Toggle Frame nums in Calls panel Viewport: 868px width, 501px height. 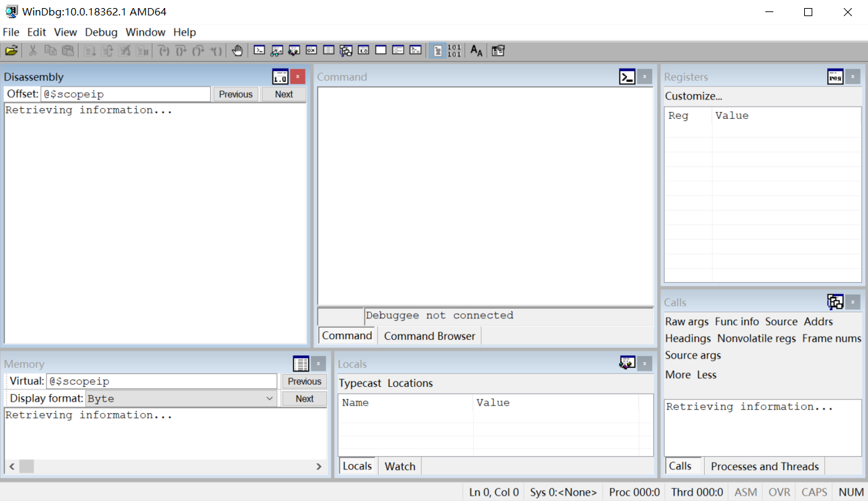[x=832, y=338]
